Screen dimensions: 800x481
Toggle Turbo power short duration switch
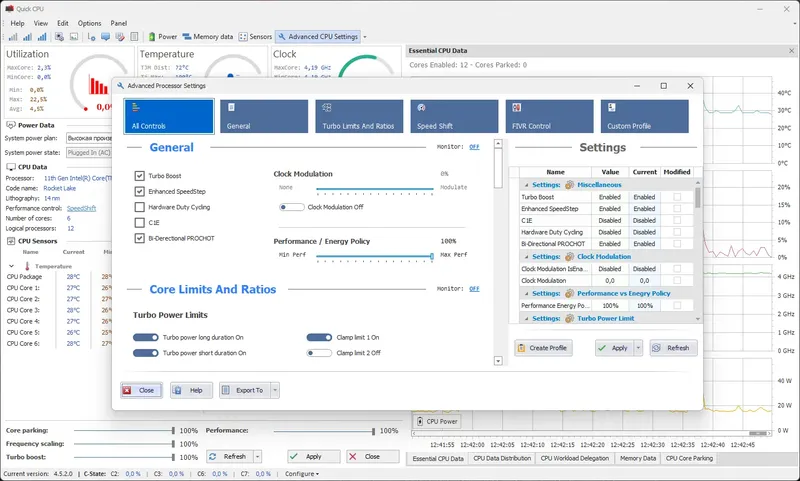[x=146, y=353]
